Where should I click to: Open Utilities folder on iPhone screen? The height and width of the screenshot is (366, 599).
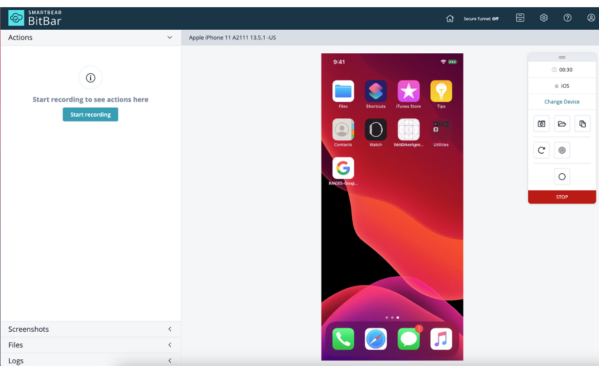441,130
